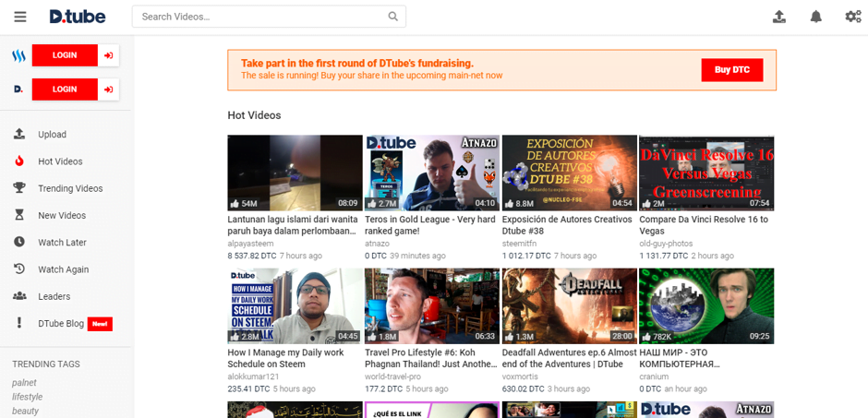Open the Leaders page
Image resolution: width=868 pixels, height=418 pixels.
click(x=54, y=296)
